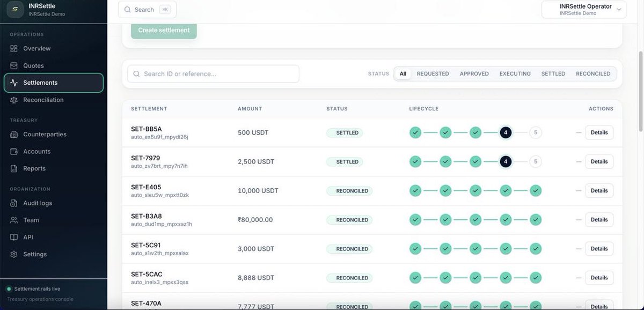
Task: Click the magnifier in Search ID field
Action: 136,74
